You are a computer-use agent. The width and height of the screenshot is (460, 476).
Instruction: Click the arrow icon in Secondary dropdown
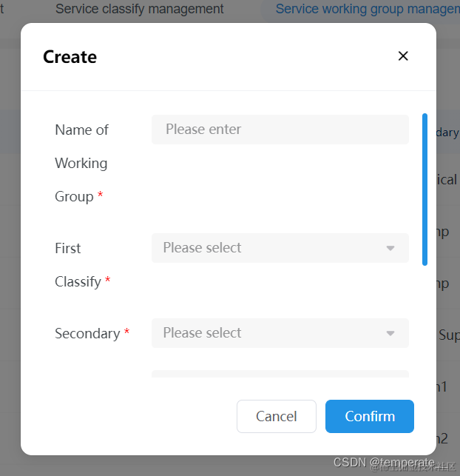click(390, 334)
